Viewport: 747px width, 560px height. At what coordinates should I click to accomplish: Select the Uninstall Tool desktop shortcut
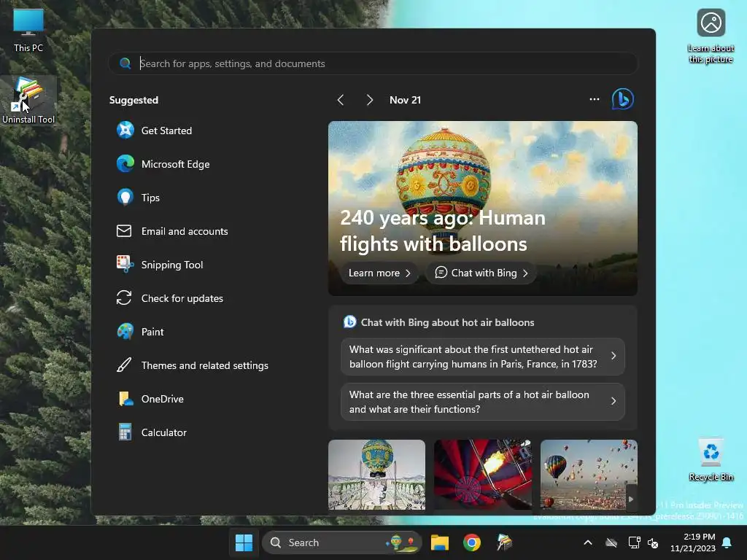(28, 101)
